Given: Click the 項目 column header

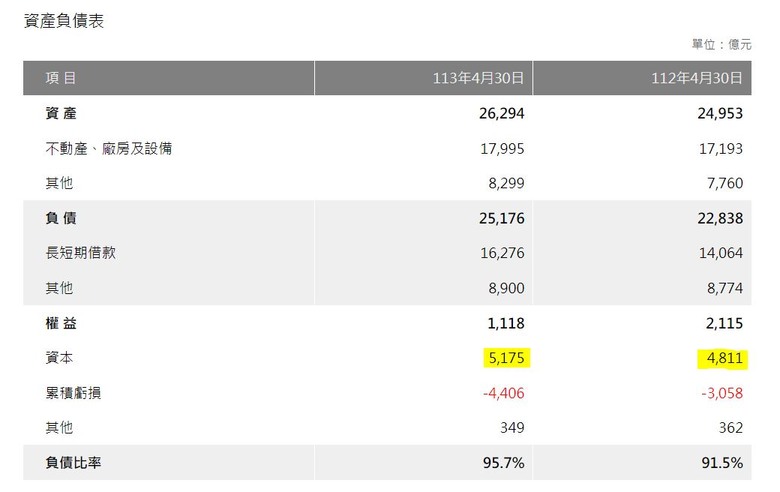Looking at the screenshot, I should 60,78.
